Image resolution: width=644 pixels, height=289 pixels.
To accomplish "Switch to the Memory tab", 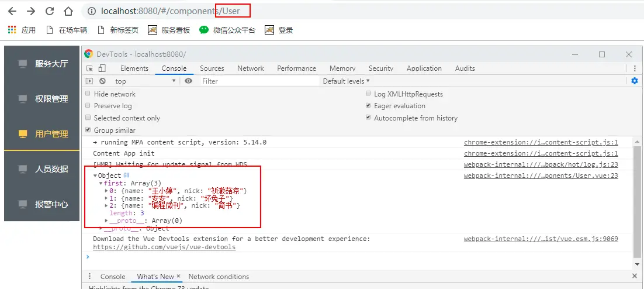I will coord(342,68).
